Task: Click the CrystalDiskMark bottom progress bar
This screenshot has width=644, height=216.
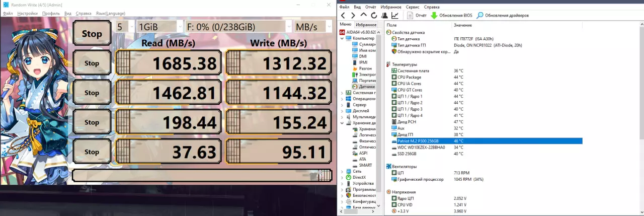Action: [x=203, y=175]
